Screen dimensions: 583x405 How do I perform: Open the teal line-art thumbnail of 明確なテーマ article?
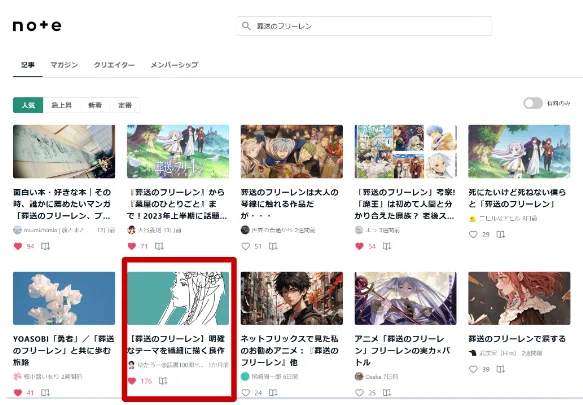point(178,298)
